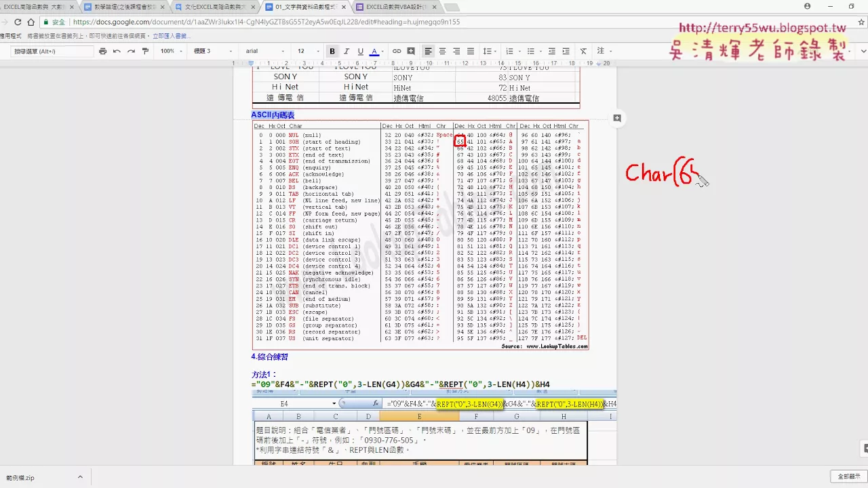Align text left

pyautogui.click(x=429, y=52)
